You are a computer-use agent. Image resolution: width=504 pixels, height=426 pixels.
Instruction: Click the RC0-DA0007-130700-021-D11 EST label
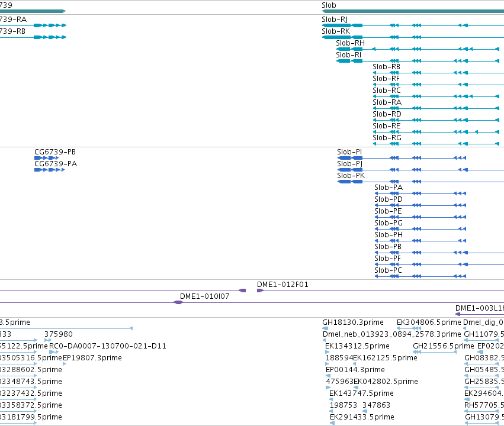tap(107, 346)
